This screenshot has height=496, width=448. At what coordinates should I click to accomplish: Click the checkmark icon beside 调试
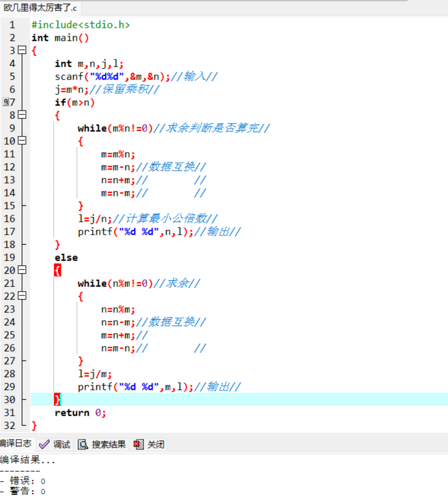(x=44, y=445)
